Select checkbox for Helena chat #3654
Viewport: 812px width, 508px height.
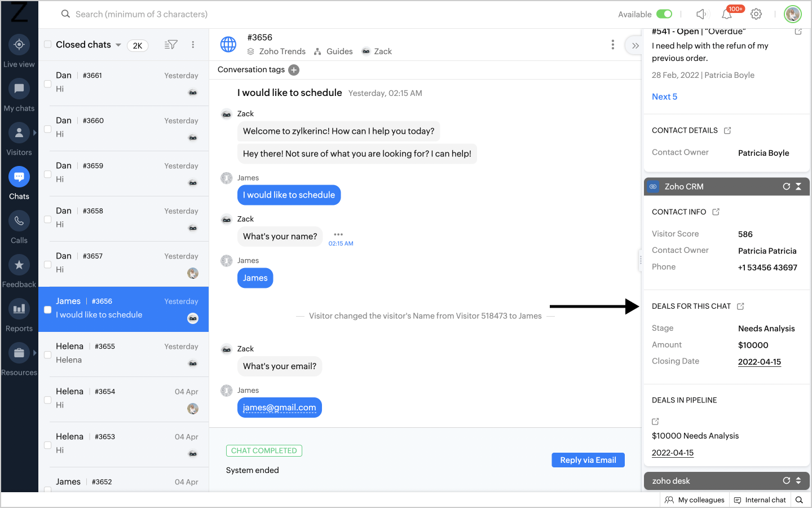tap(48, 400)
